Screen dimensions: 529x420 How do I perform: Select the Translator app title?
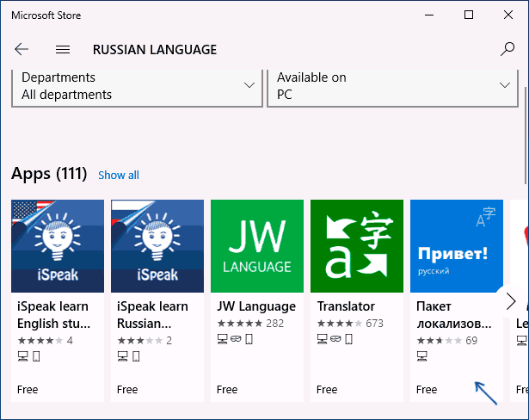[x=346, y=306]
